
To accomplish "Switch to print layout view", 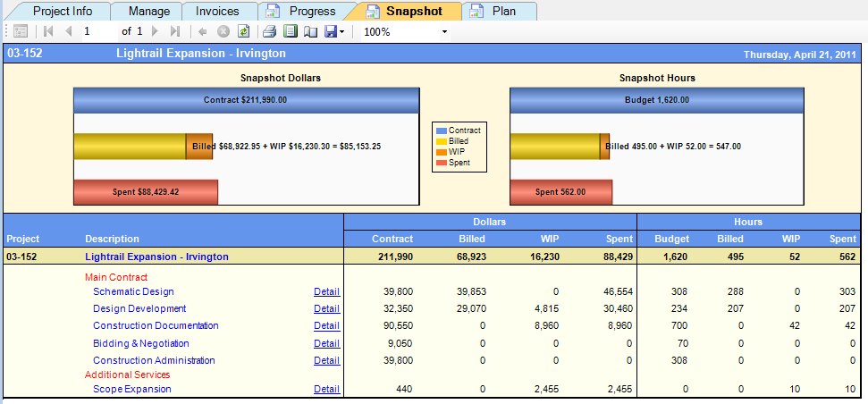I will [290, 31].
